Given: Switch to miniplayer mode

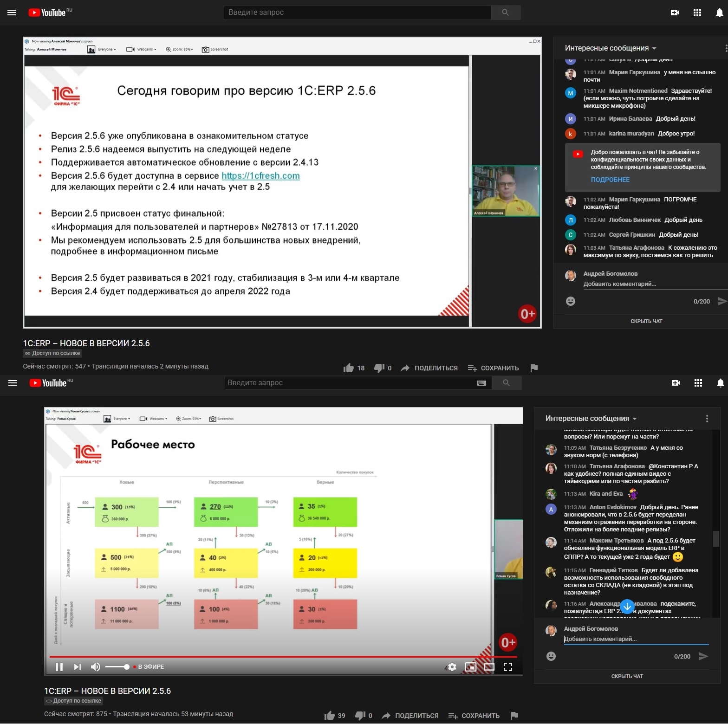Looking at the screenshot, I should tap(471, 667).
